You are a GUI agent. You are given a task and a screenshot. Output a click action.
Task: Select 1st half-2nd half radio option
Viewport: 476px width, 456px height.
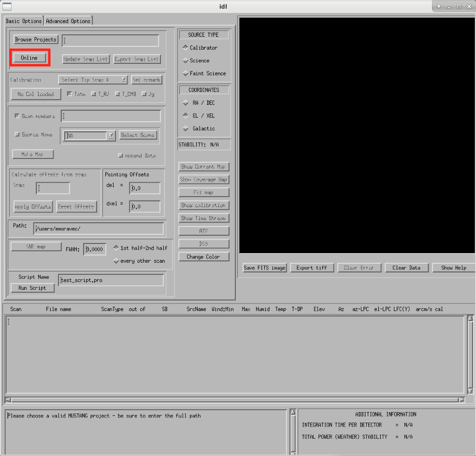[116, 248]
